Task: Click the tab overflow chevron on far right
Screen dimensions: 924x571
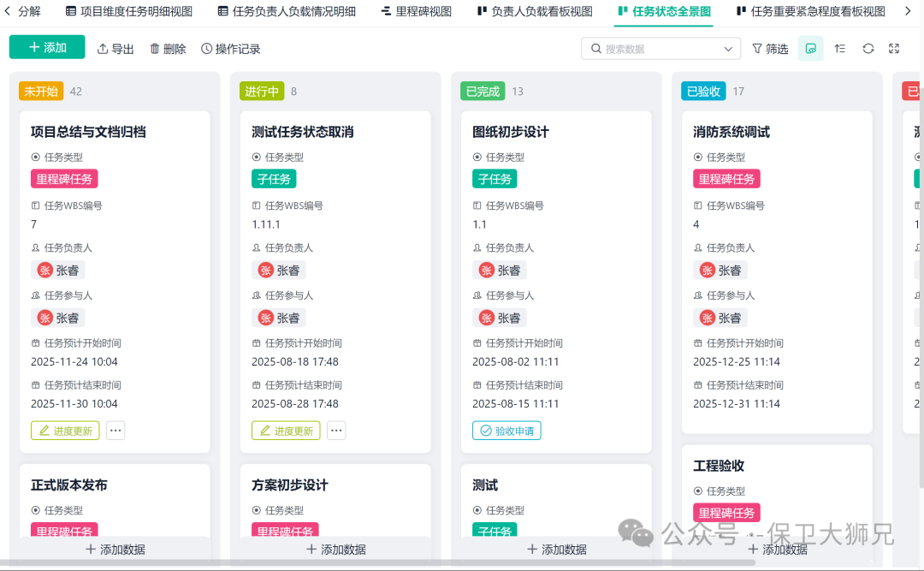Action: pyautogui.click(x=909, y=12)
